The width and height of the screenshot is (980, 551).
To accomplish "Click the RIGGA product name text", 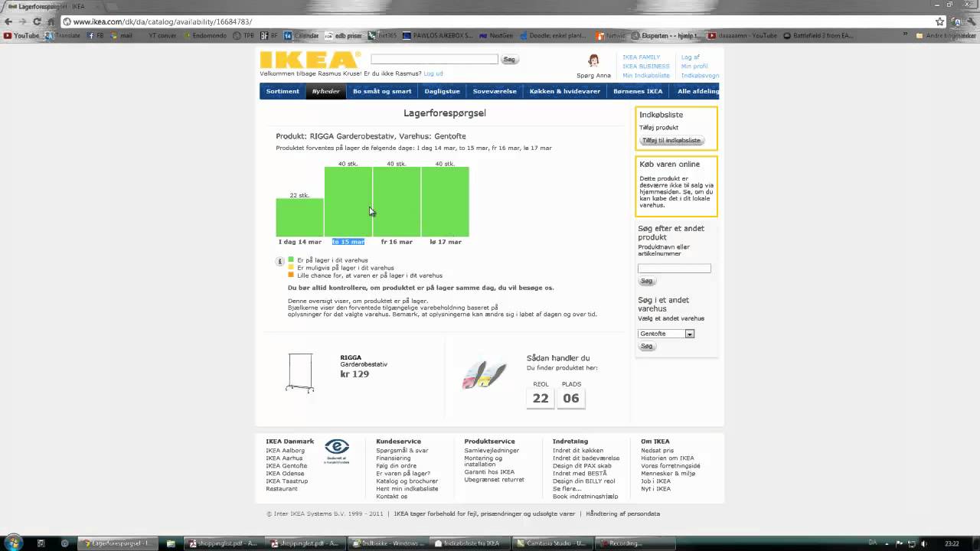I will [351, 357].
